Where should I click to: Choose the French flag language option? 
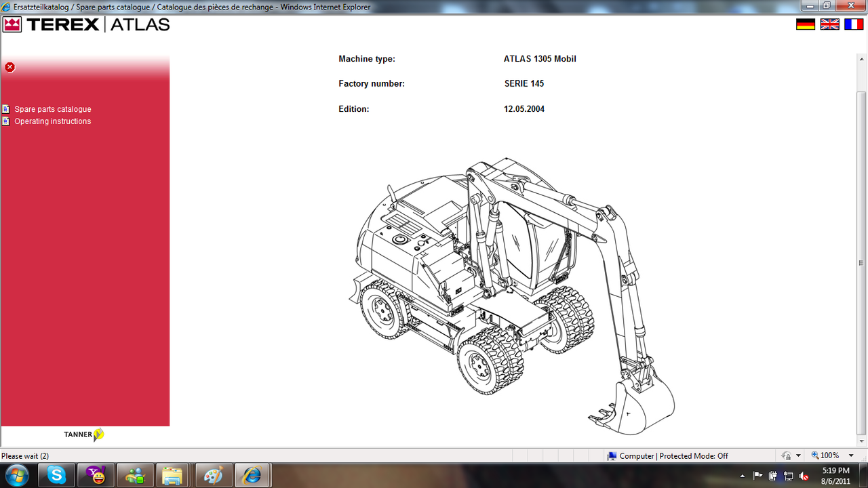(853, 24)
